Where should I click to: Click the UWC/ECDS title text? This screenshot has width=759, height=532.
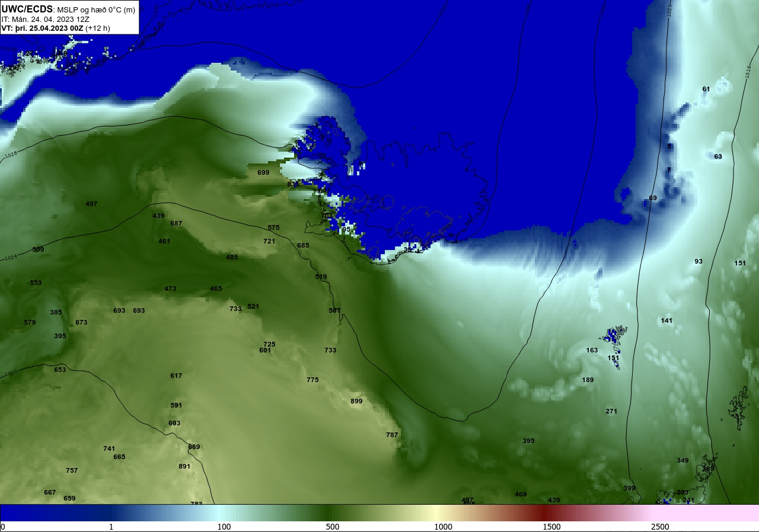(x=27, y=9)
